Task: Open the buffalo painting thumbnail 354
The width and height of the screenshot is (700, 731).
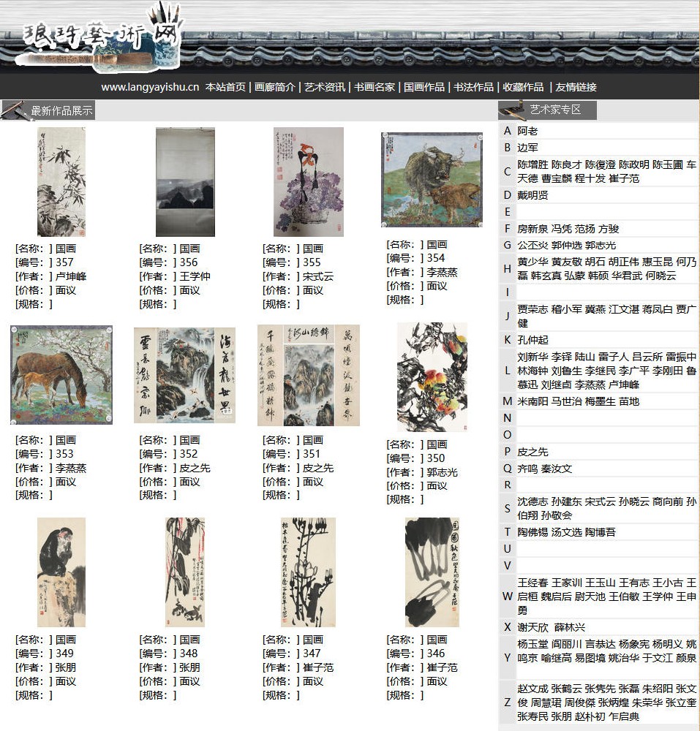Action: [432, 180]
